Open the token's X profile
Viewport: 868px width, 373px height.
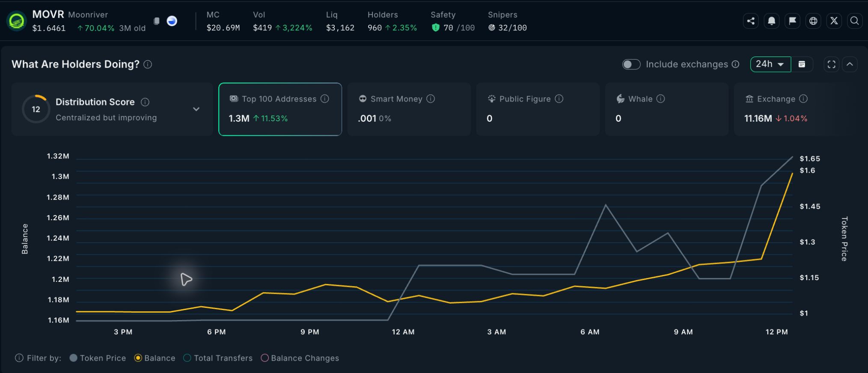click(x=834, y=21)
